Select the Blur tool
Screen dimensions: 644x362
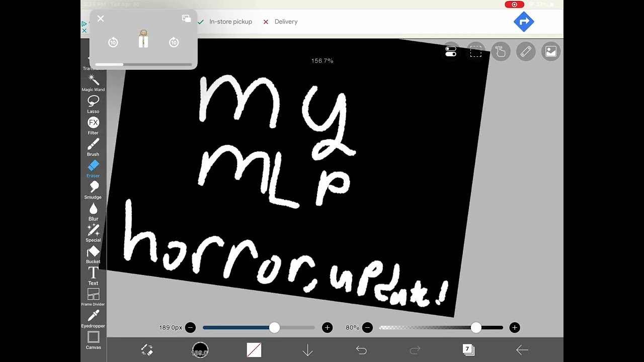[x=93, y=212]
